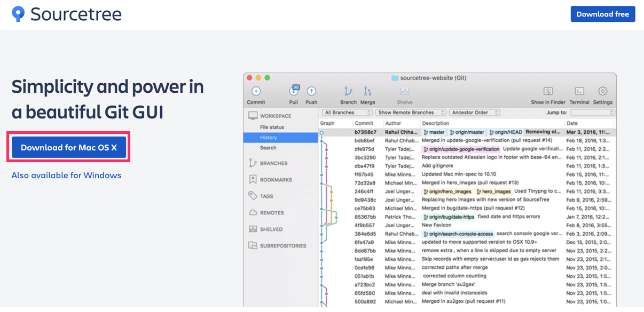Click Download for Mac OS X button

(x=69, y=147)
